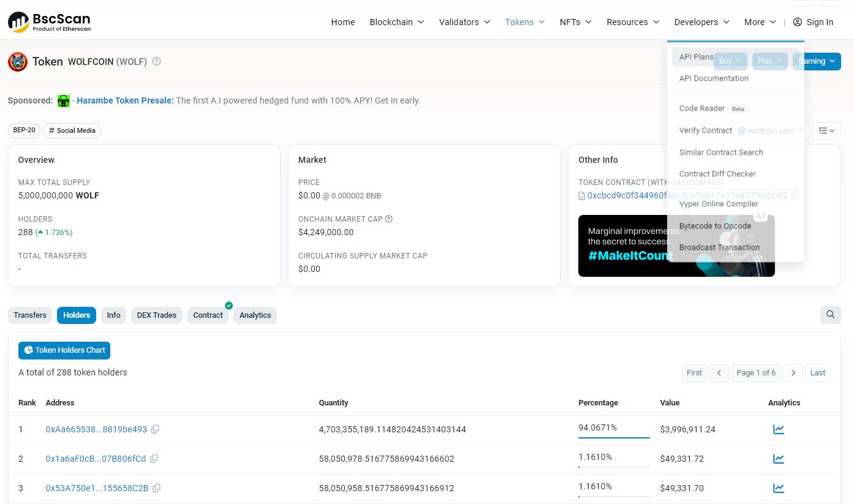Open holder address 0x53A750e1...155658C2B
This screenshot has height=504, width=854.
(97, 488)
